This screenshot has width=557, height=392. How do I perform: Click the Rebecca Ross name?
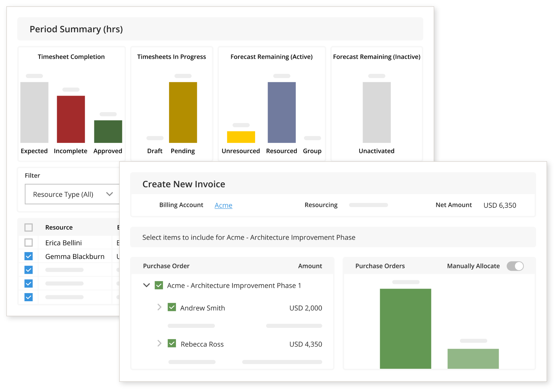click(202, 344)
